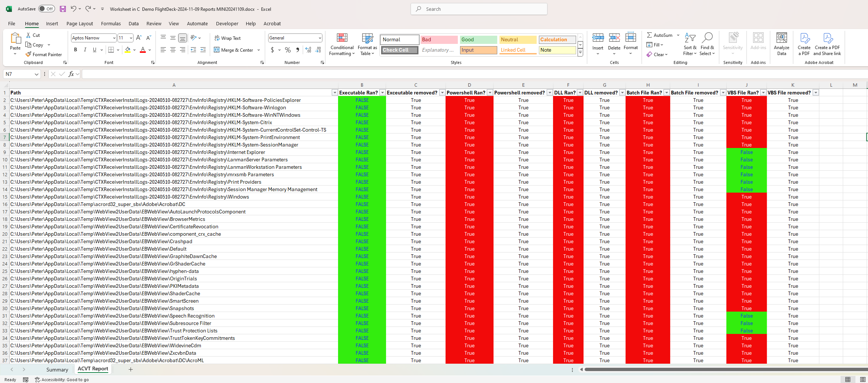Open the Insert Function fx button

tap(71, 74)
